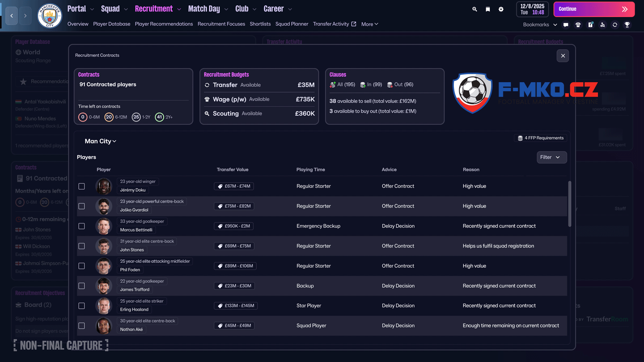The width and height of the screenshot is (644, 362).
Task: Click the transfer value tag for Erling Haaland
Action: (x=236, y=306)
